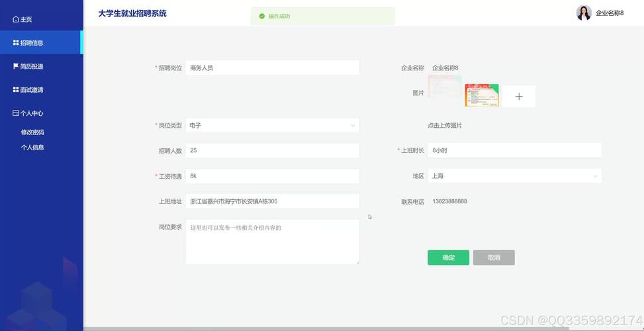Click the home icon beside 主页
This screenshot has width=644, height=331.
tap(16, 19)
